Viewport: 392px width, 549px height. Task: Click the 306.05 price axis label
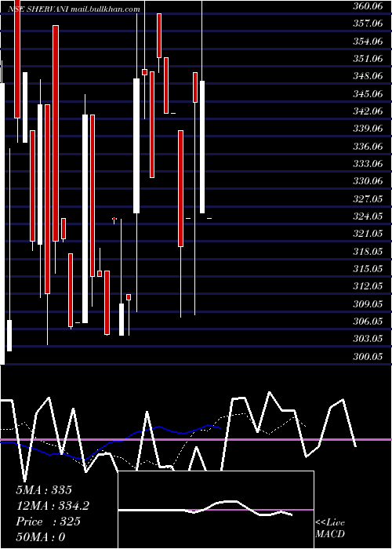tap(367, 322)
